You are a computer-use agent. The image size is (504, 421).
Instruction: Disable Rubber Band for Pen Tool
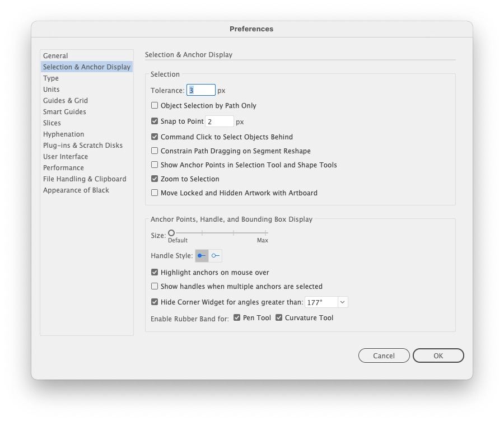click(237, 318)
